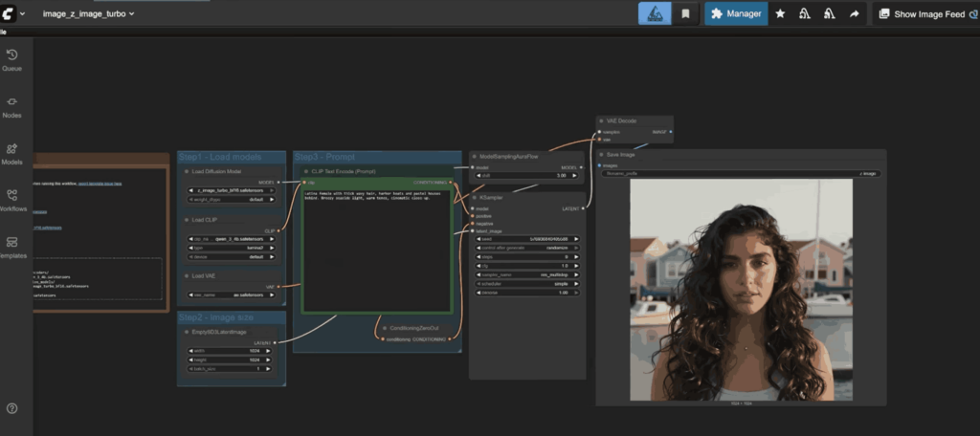
Task: Open control after generate randomize selector
Action: pyautogui.click(x=527, y=248)
